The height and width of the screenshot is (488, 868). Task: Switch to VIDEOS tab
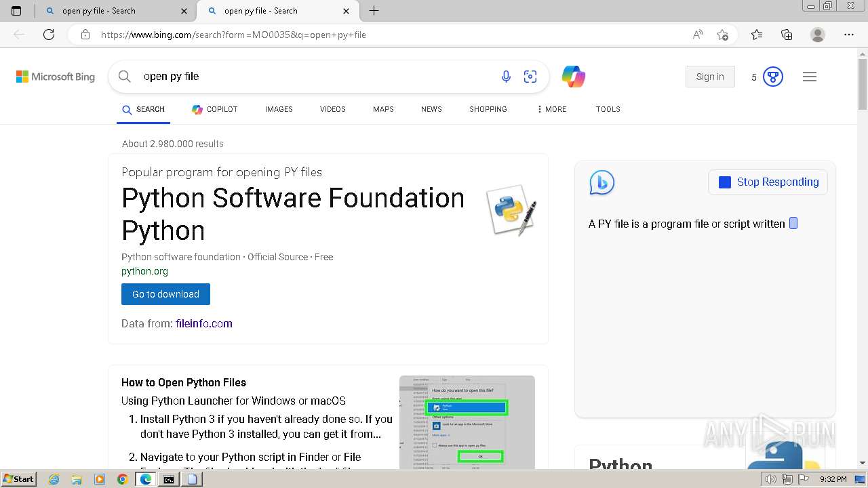[333, 109]
